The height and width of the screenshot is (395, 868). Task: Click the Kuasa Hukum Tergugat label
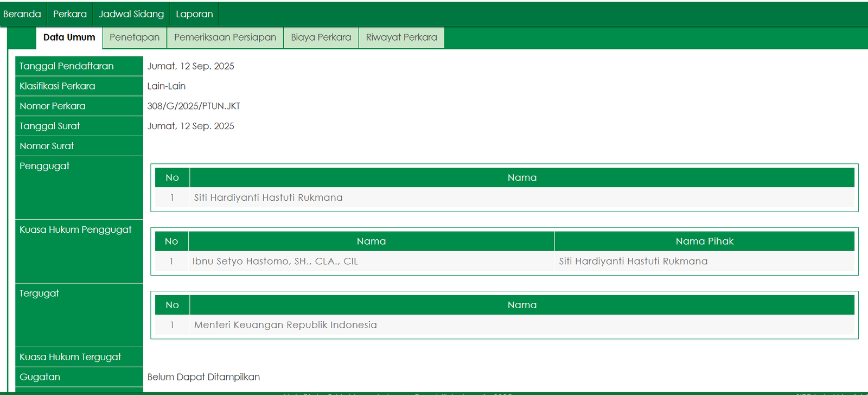[71, 357]
